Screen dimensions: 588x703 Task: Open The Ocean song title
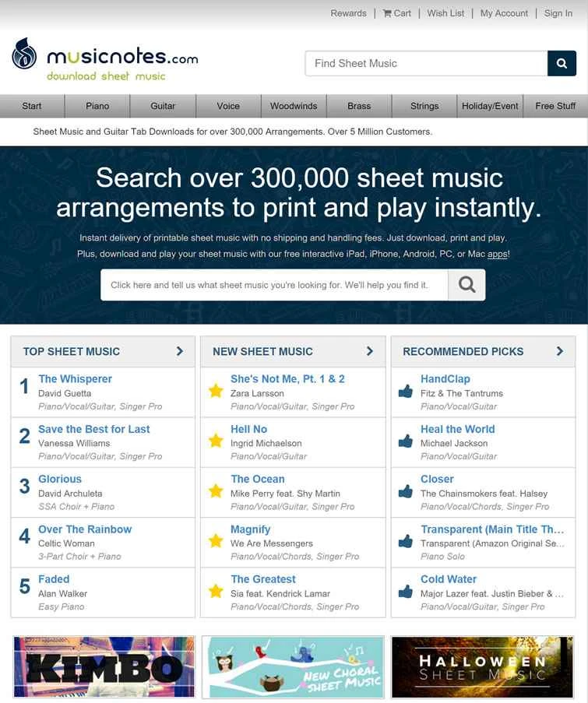[x=258, y=479]
